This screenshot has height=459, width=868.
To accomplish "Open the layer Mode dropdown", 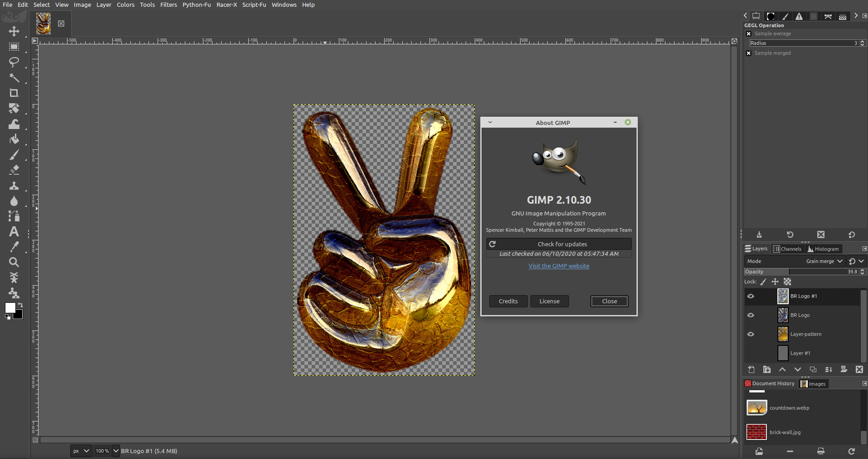I will tap(795, 261).
